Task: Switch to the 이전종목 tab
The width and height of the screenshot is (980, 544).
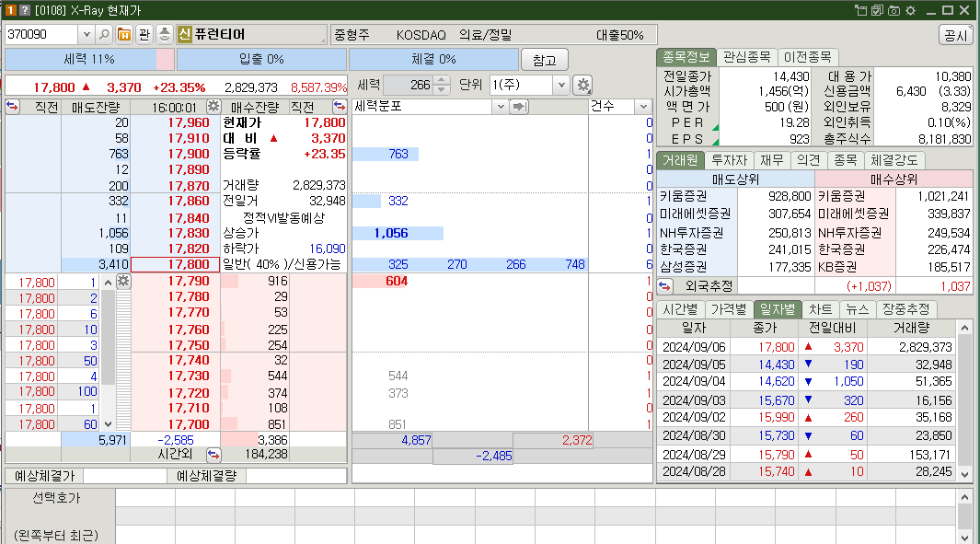Action: (x=808, y=57)
